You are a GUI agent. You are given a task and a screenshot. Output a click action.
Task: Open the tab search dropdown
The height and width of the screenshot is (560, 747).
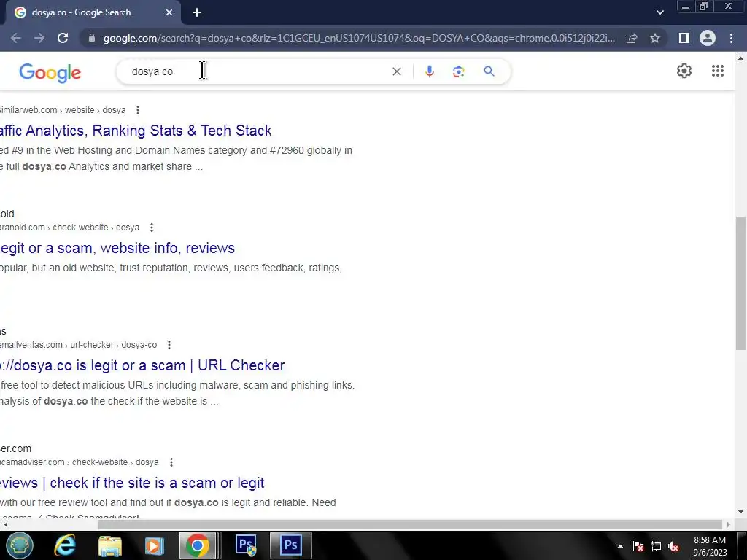[659, 12]
